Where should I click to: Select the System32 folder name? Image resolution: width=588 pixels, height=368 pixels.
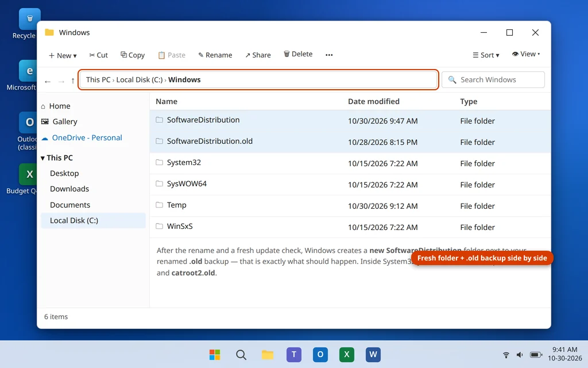coord(184,163)
